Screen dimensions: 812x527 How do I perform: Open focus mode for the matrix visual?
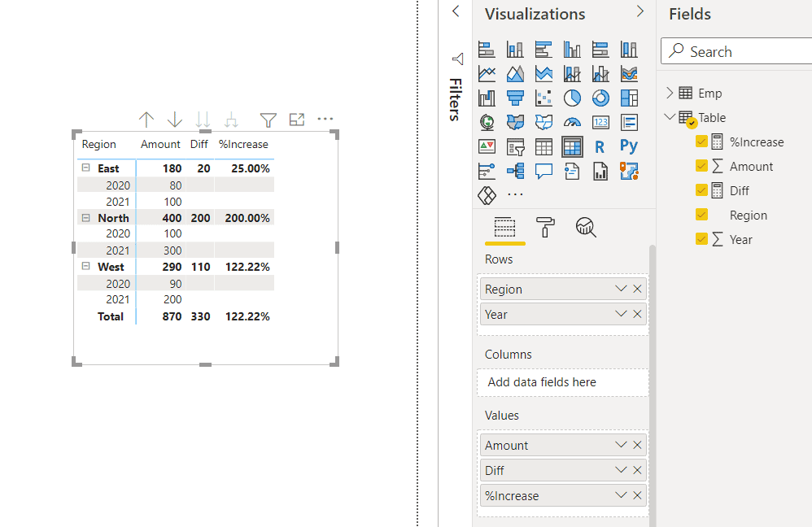tap(296, 120)
